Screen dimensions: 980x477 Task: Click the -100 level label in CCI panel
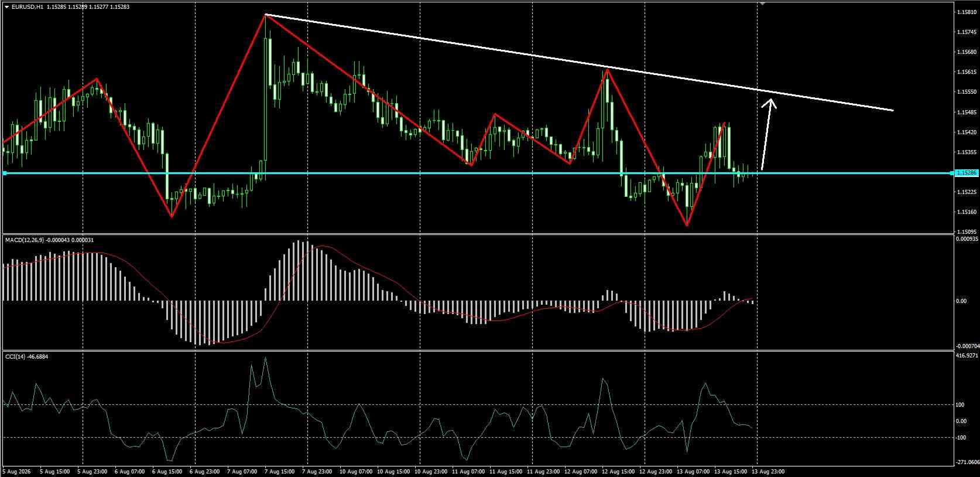(961, 438)
